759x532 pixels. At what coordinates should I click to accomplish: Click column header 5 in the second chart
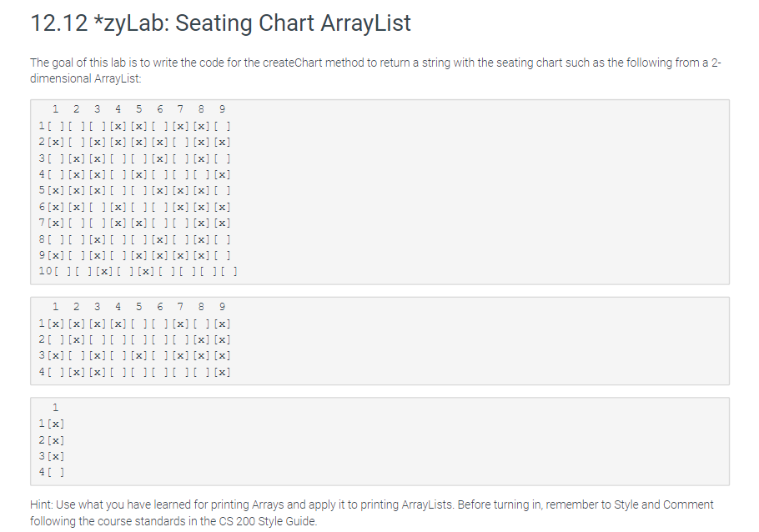[138, 307]
